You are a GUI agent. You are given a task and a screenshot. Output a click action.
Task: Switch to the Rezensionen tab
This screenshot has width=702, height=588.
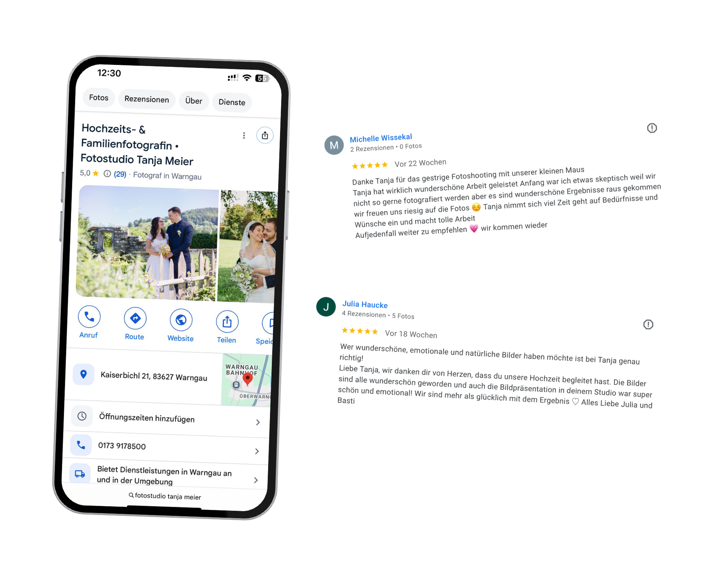point(147,99)
